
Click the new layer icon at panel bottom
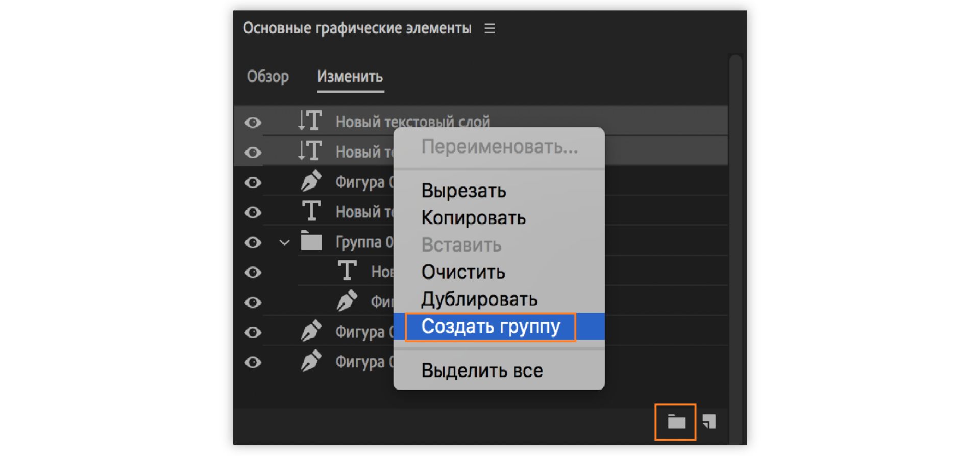click(x=709, y=422)
